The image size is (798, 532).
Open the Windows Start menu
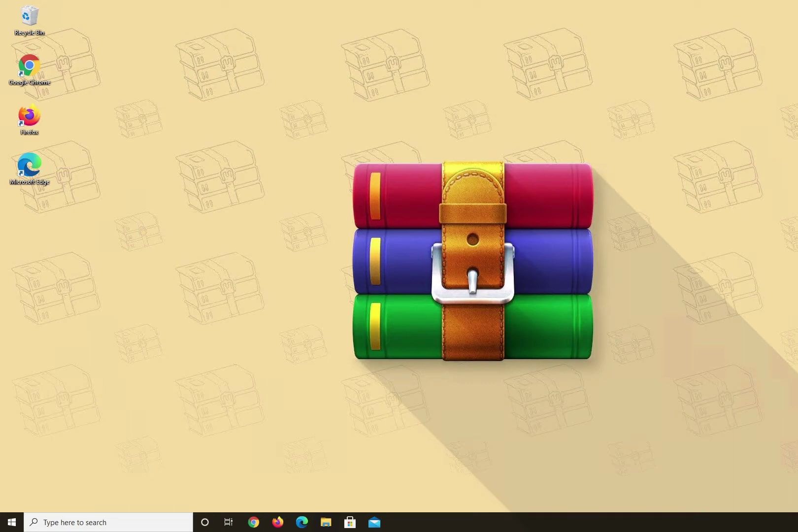coord(12,522)
